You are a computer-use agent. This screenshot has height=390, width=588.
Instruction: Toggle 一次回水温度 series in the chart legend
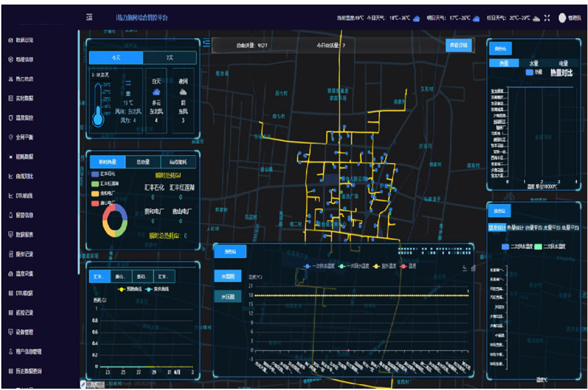353,266
